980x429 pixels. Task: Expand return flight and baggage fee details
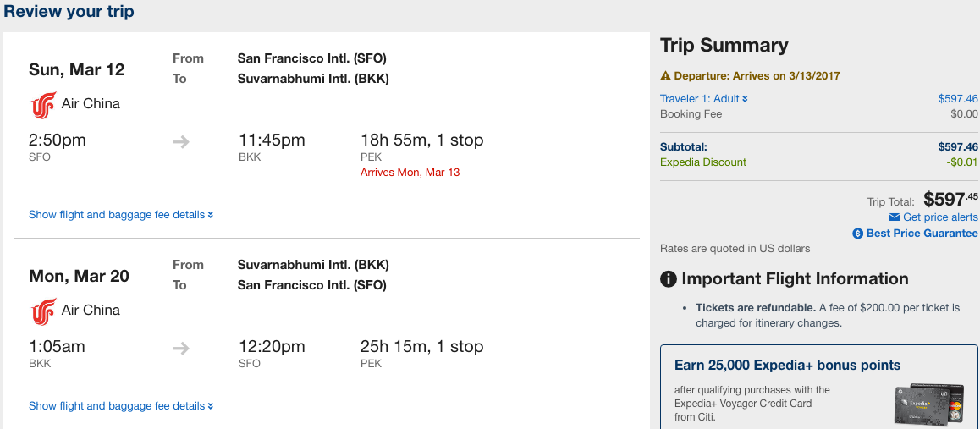point(121,406)
